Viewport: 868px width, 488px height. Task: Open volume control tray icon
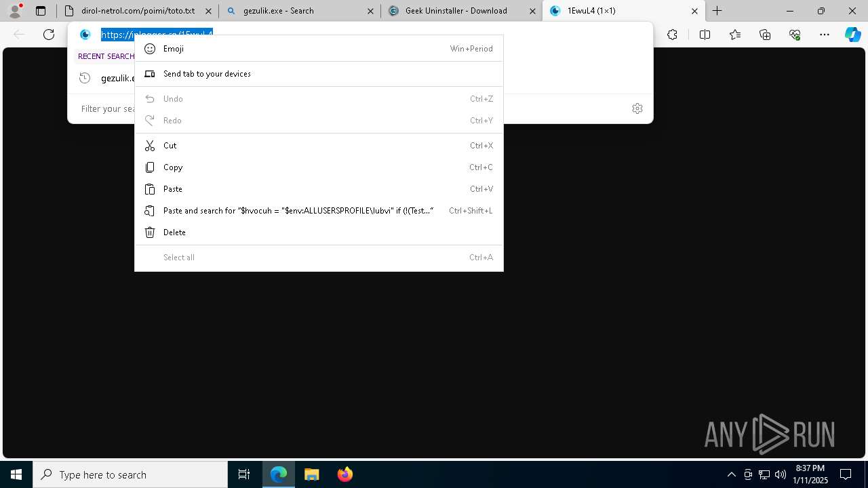tap(780, 474)
